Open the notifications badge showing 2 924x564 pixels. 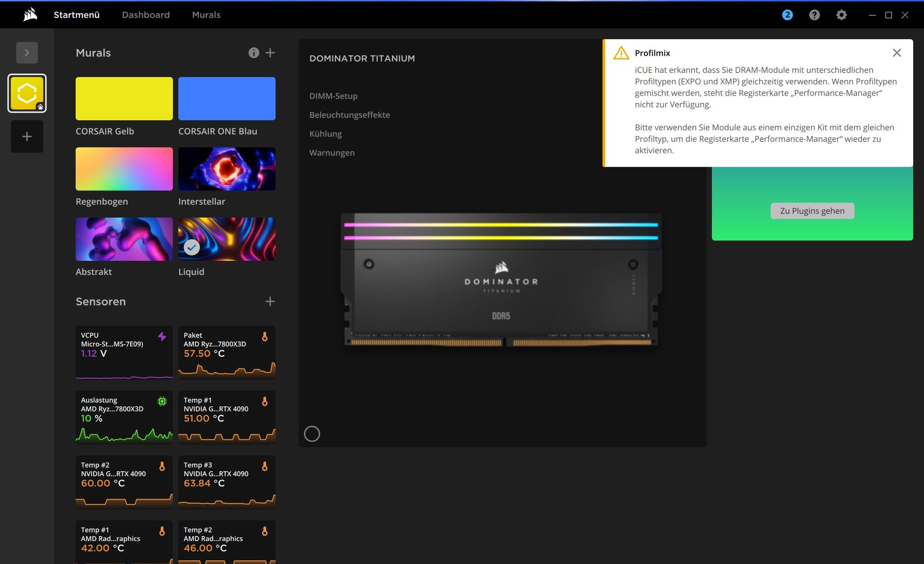(x=787, y=15)
